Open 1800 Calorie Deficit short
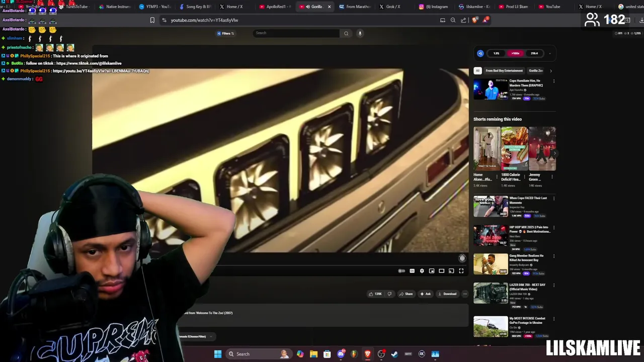Screen dimensions: 644x362 (x=514, y=149)
